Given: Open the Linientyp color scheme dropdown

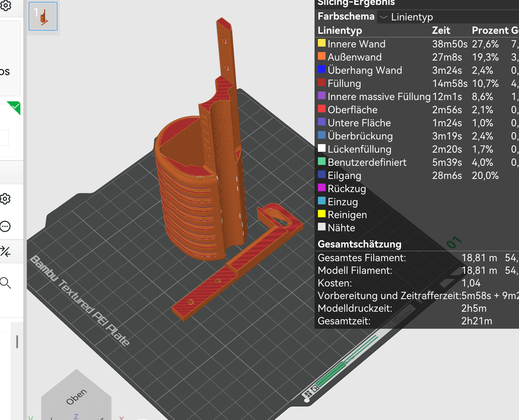Looking at the screenshot, I should click(448, 17).
